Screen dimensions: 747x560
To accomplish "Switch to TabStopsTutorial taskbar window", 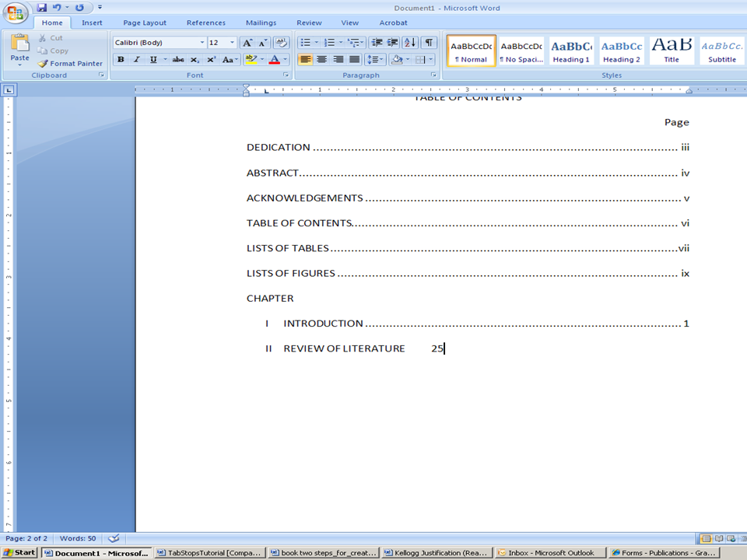I will (210, 553).
